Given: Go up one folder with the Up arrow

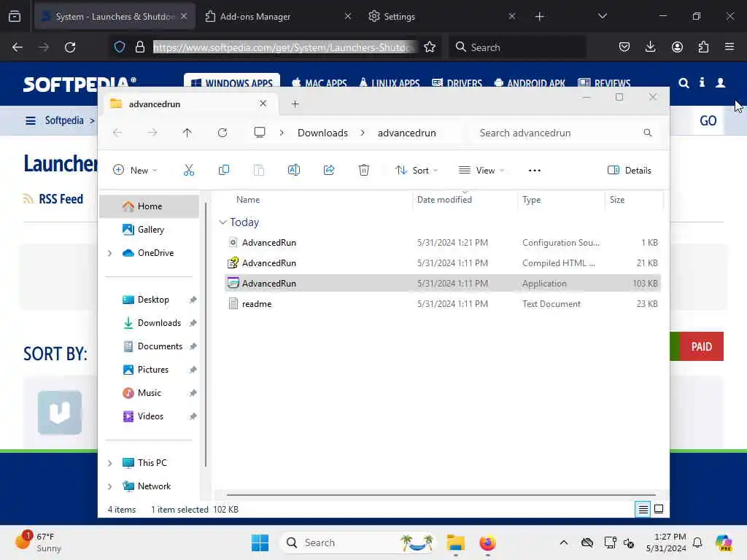Looking at the screenshot, I should click(187, 133).
